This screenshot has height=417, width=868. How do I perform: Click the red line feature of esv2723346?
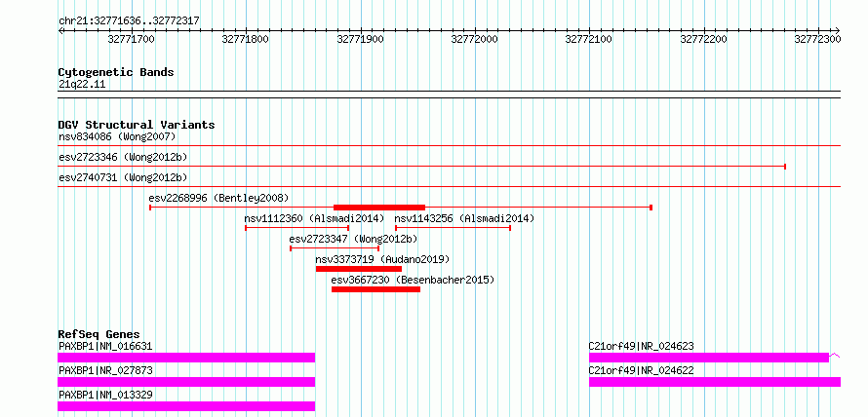pos(422,166)
